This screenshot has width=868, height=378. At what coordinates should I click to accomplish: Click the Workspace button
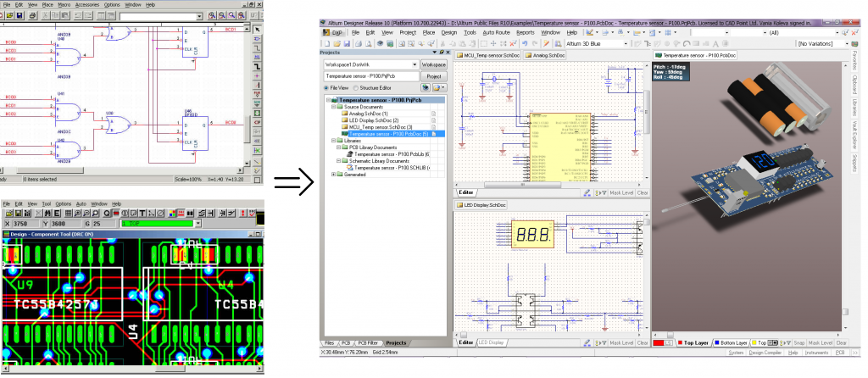coord(433,64)
